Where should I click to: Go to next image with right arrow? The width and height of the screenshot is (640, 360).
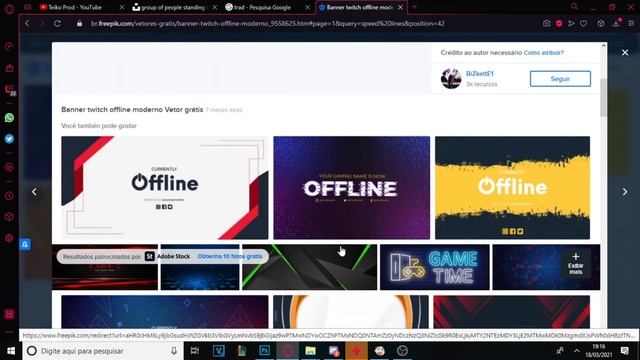tap(624, 192)
